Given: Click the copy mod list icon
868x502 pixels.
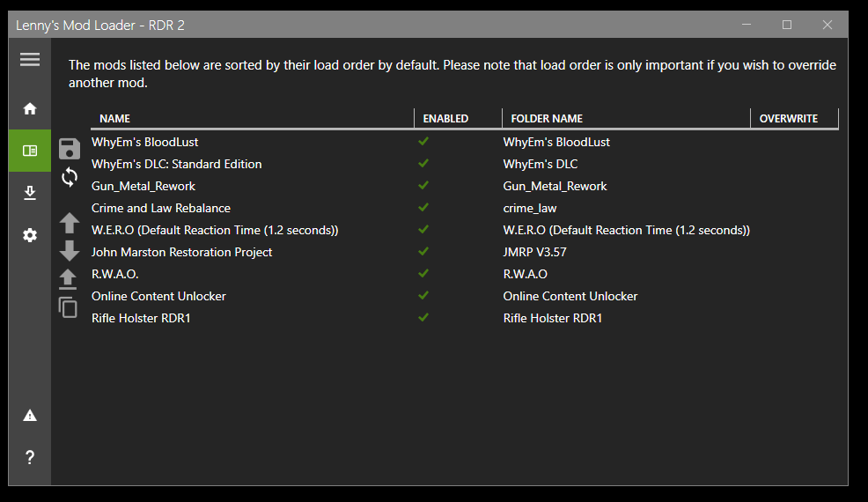Looking at the screenshot, I should [69, 307].
